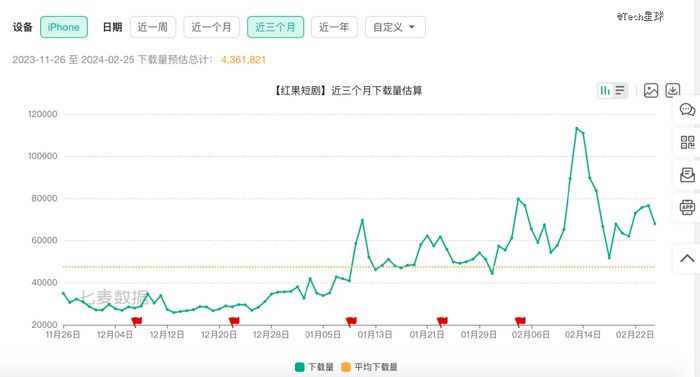Open the QR code sidebar icon

click(x=687, y=142)
